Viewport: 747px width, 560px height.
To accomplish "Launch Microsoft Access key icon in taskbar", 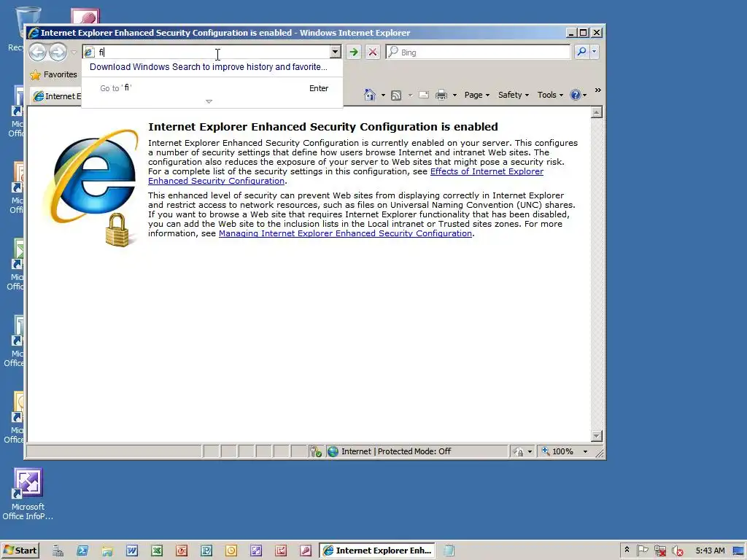I will click(306, 551).
